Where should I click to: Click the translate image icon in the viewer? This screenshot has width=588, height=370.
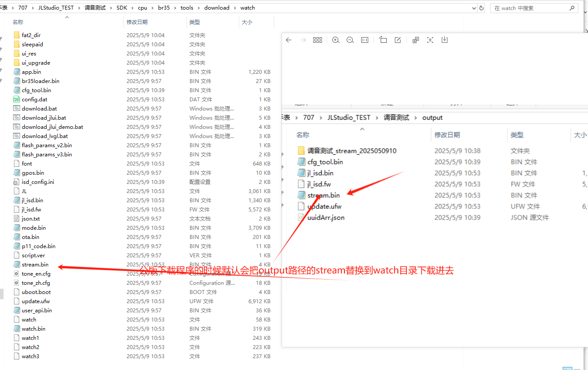[x=416, y=40]
